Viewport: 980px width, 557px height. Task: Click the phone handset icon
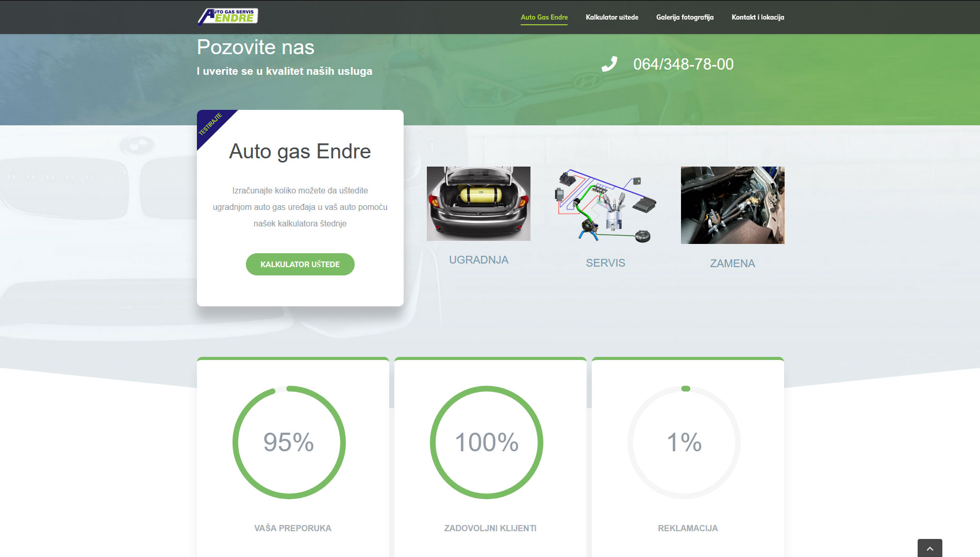[x=609, y=64]
